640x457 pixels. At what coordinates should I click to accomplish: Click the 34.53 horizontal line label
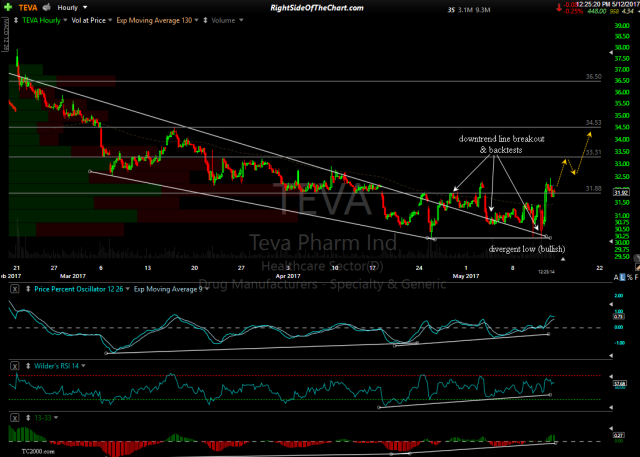[593, 122]
